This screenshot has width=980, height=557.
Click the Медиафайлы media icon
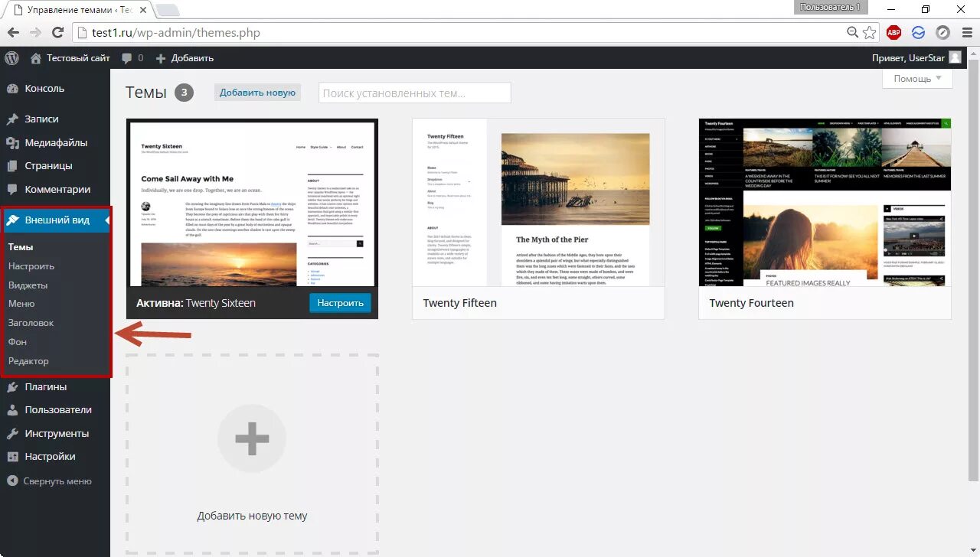click(12, 143)
